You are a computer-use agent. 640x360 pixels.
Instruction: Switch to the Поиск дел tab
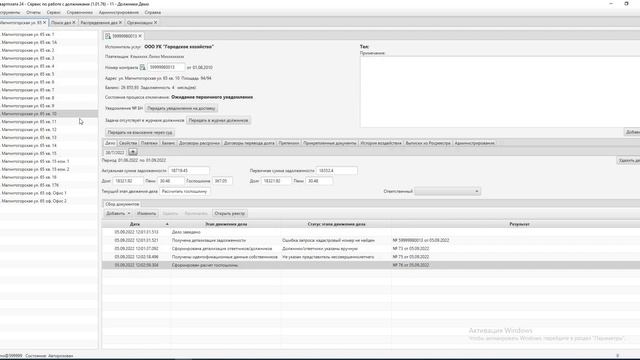coord(61,22)
